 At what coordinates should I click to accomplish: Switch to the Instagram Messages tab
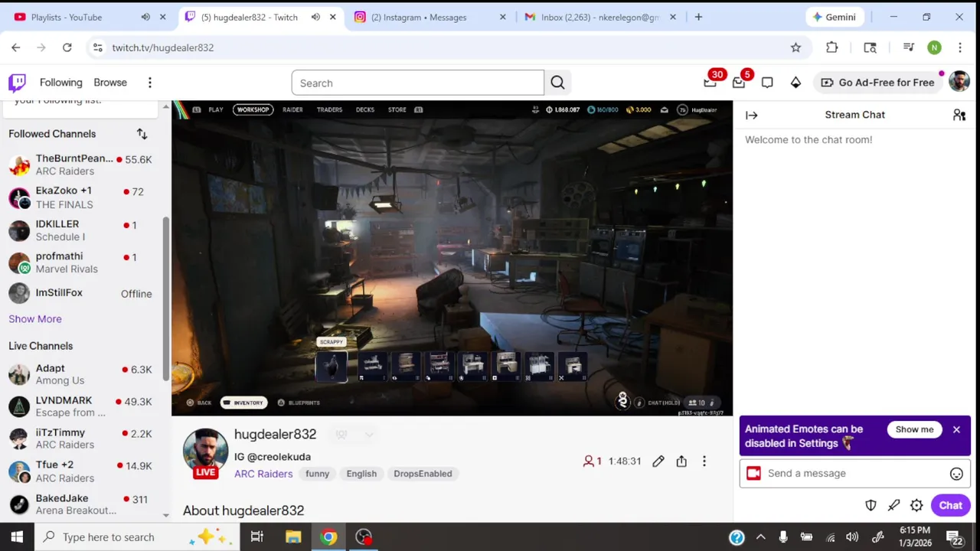(430, 17)
